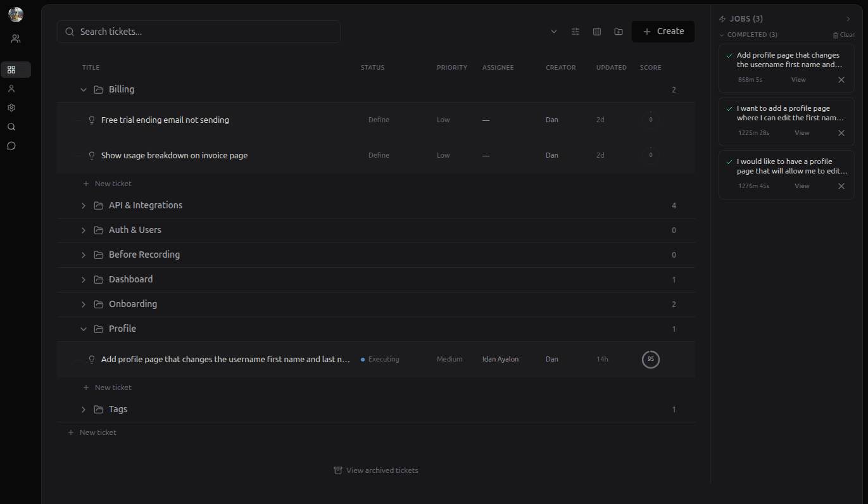Collapse the Billing folder

point(83,89)
